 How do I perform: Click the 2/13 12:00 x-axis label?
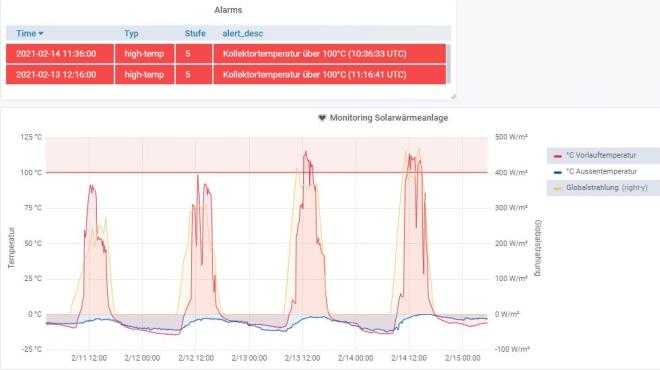(302, 358)
